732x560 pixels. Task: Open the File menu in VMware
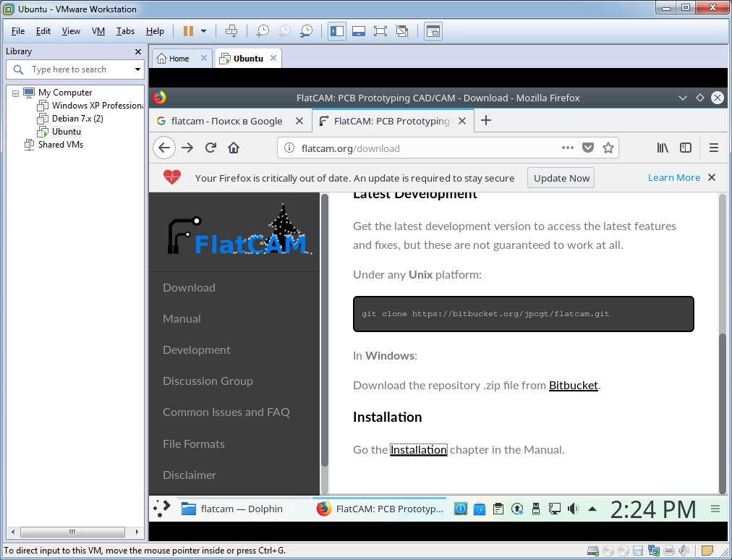(x=18, y=31)
